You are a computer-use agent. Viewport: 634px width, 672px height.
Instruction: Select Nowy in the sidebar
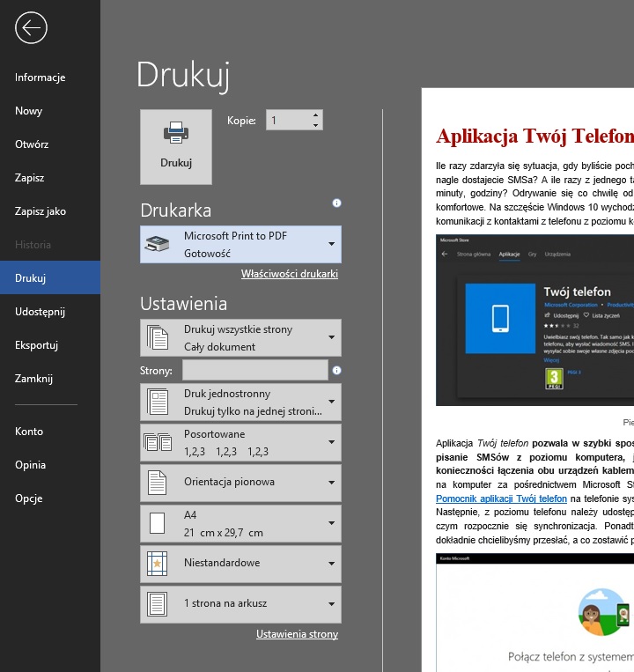point(50,111)
